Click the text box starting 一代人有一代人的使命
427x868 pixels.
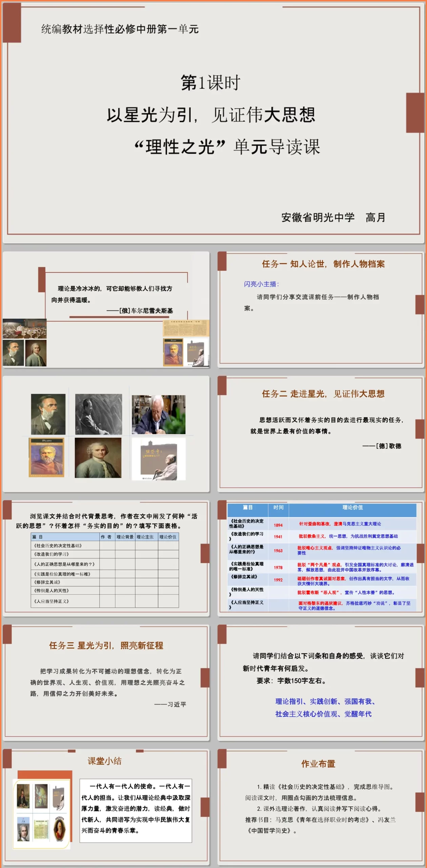pos(136,811)
